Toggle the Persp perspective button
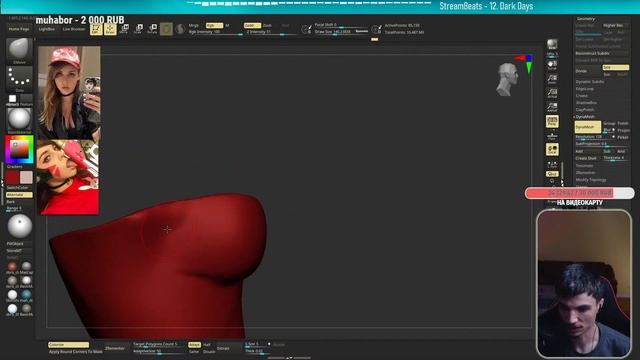Screen dimensions: 640x360 (552, 121)
